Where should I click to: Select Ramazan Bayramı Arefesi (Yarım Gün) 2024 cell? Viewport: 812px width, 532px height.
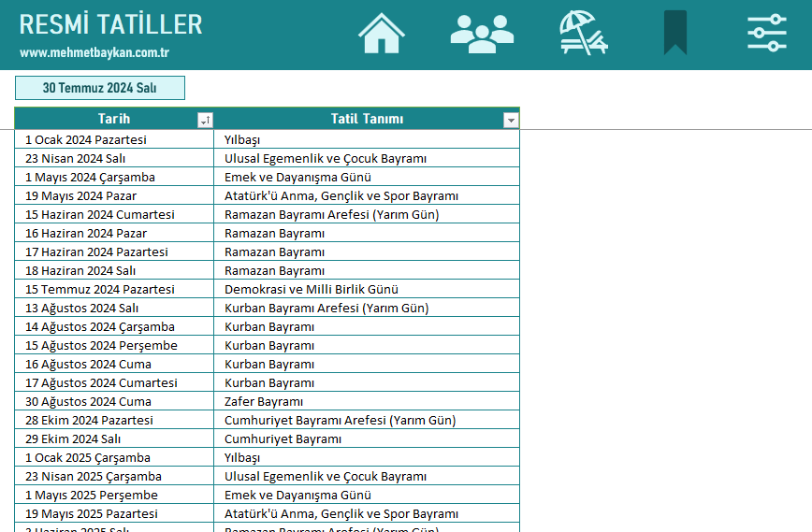pyautogui.click(x=367, y=214)
